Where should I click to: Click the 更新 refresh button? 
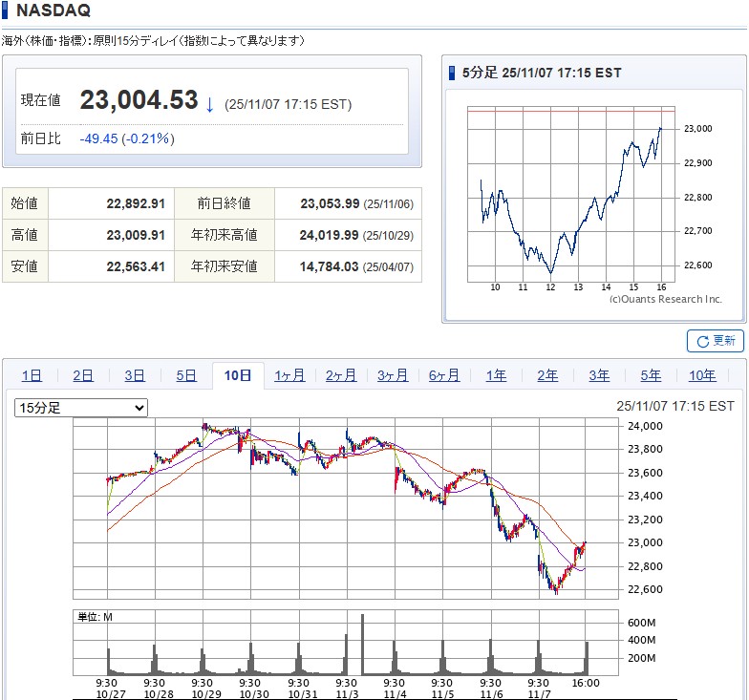[715, 341]
